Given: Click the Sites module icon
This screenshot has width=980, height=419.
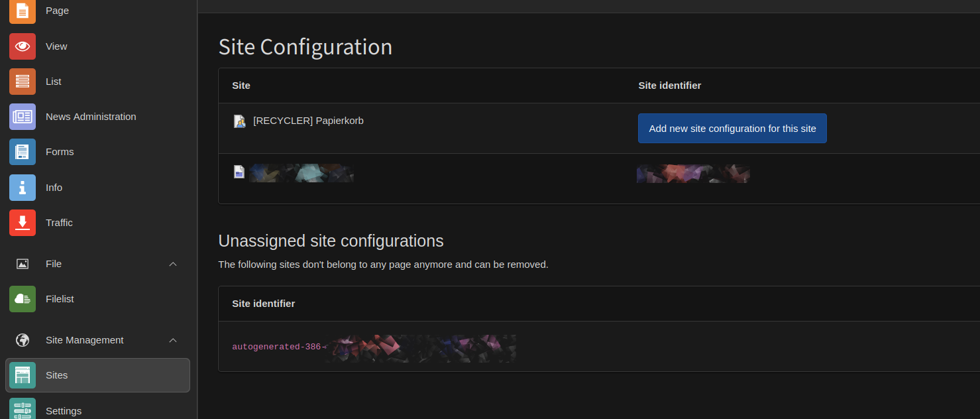Looking at the screenshot, I should (x=23, y=375).
